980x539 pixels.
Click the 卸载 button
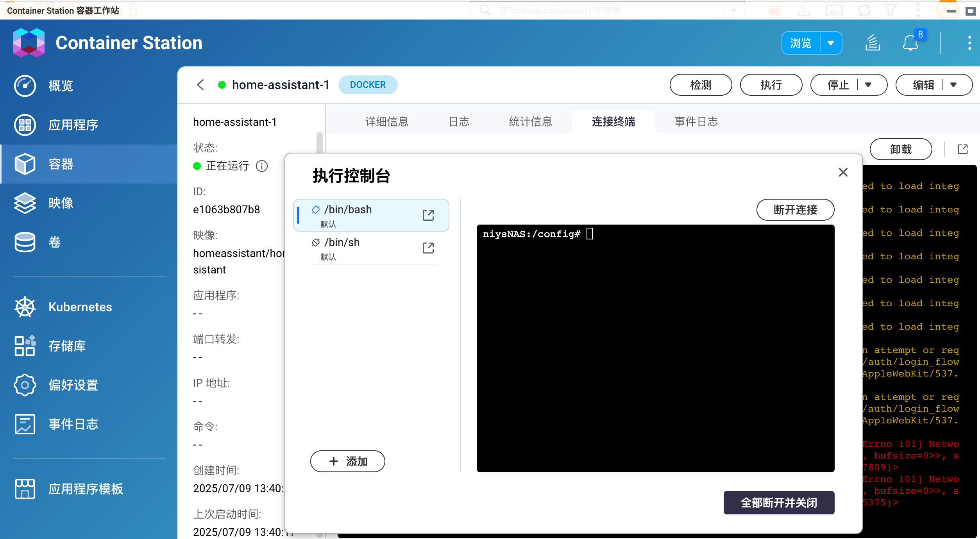[x=901, y=149]
